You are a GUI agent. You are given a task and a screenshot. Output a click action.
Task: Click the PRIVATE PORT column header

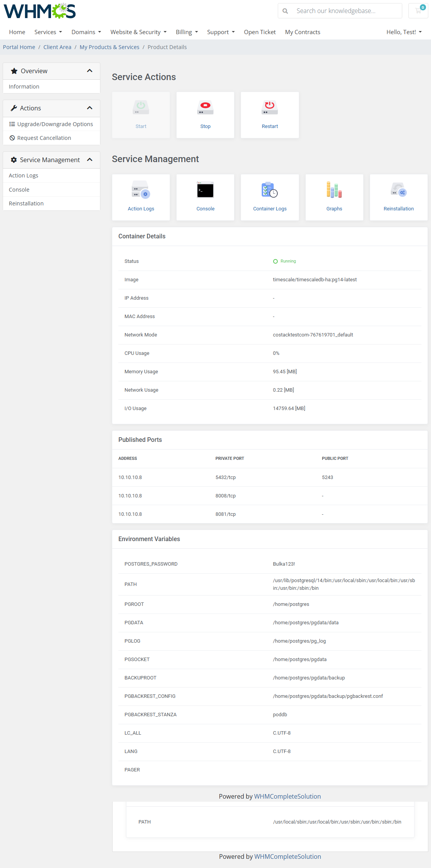coord(230,458)
